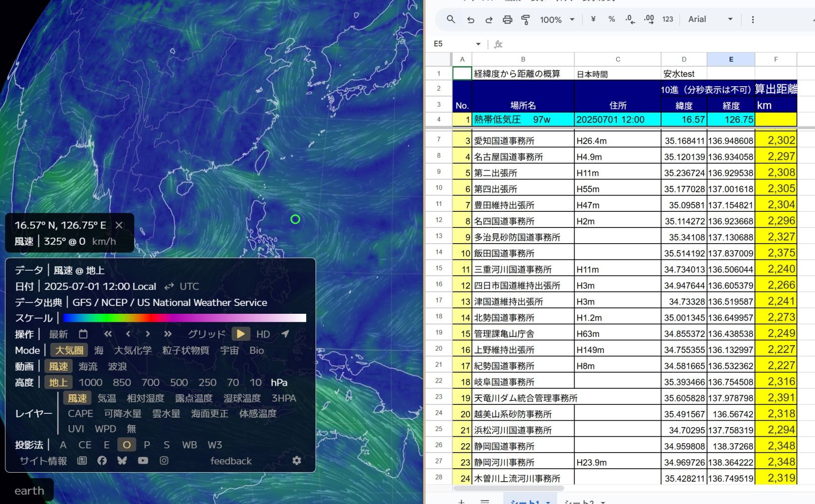Open the Bluesky butterfly icon
The width and height of the screenshot is (815, 504).
coord(122,460)
